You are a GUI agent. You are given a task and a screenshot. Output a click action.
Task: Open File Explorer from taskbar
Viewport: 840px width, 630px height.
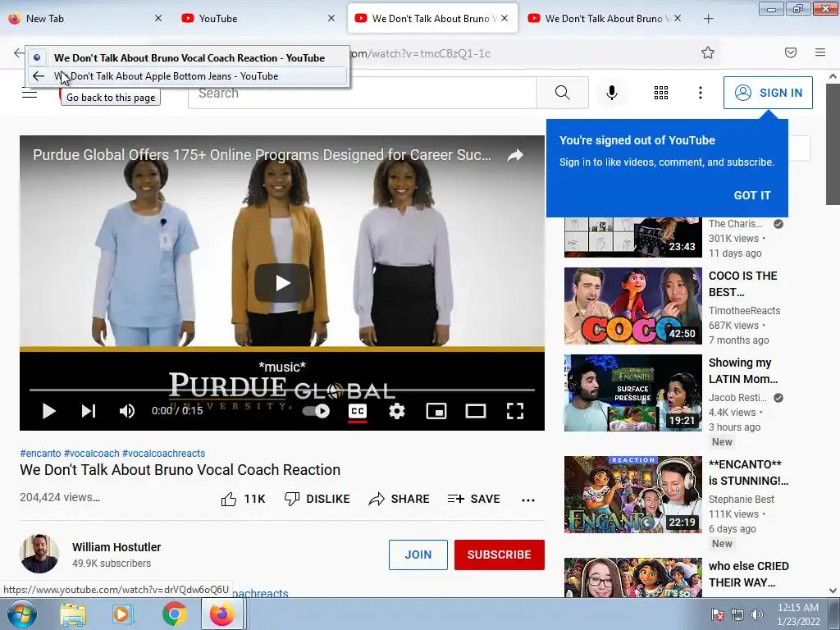[73, 614]
